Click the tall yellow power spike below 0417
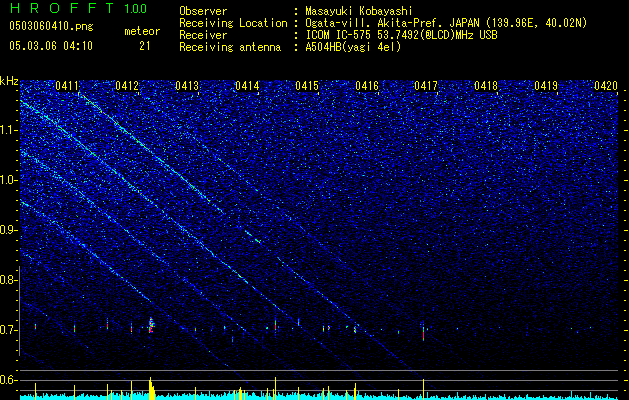 pos(424,389)
